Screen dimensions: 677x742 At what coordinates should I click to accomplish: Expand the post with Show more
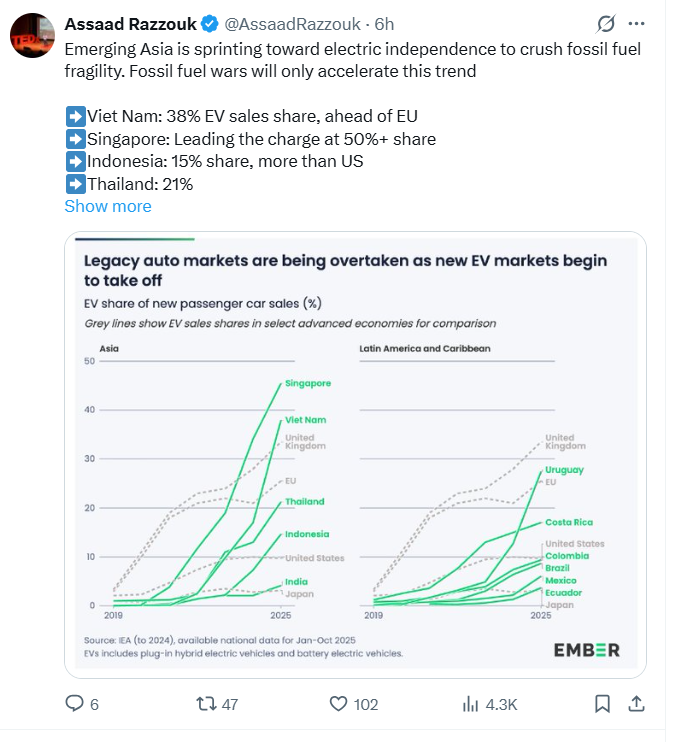108,206
